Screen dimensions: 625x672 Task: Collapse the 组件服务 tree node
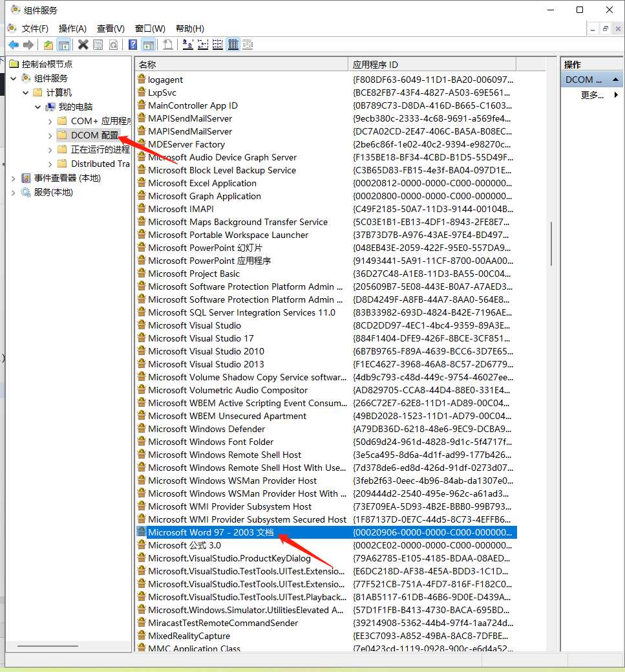(14, 78)
